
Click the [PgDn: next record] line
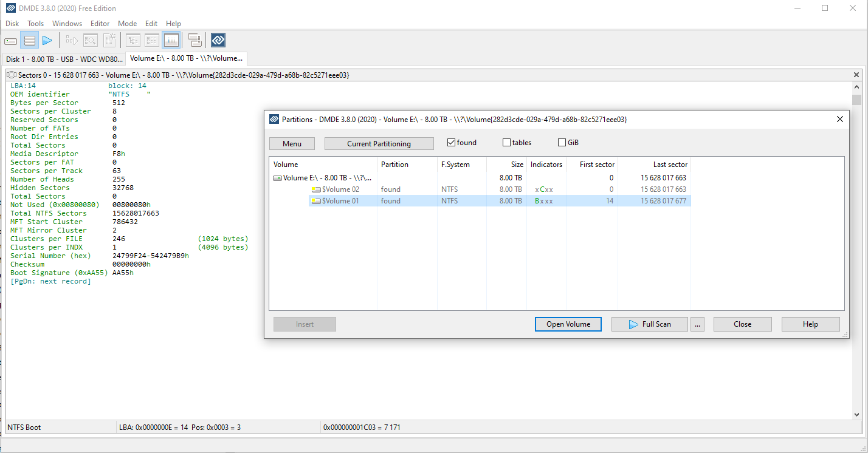pos(50,281)
